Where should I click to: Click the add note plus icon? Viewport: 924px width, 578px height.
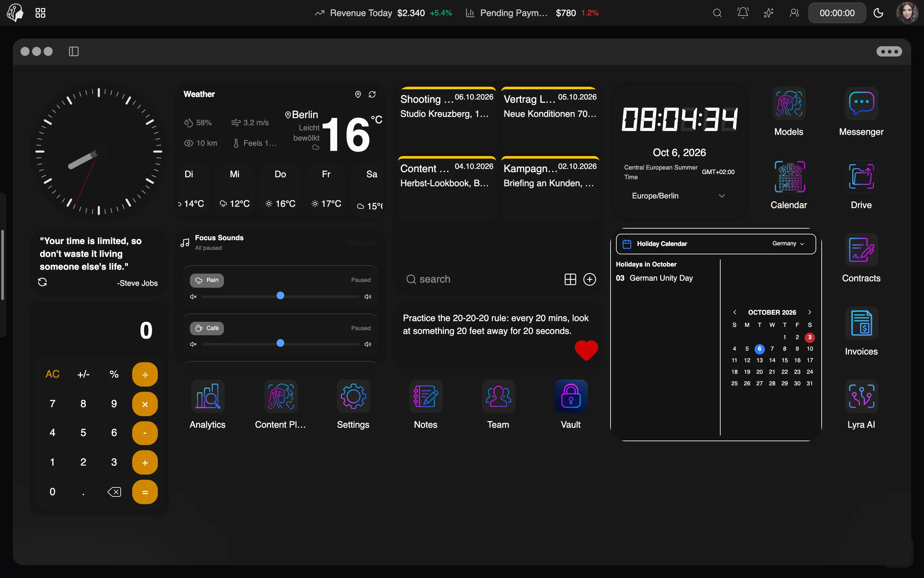[x=589, y=279]
